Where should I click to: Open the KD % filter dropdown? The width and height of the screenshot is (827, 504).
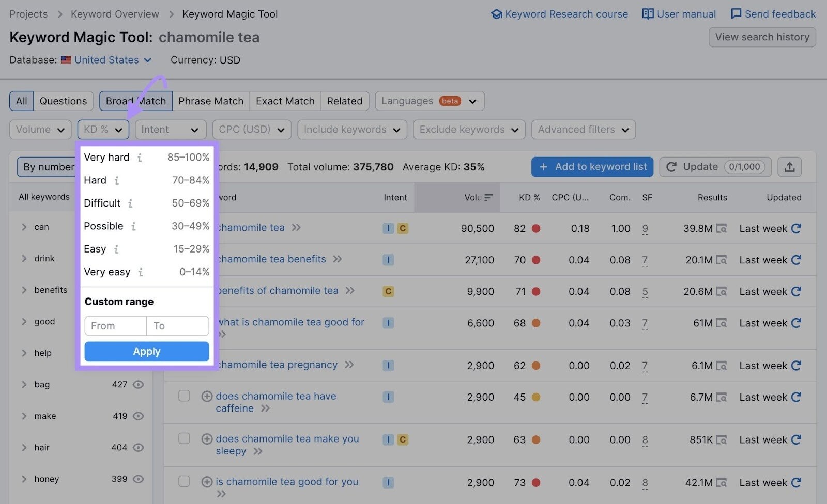click(x=103, y=130)
